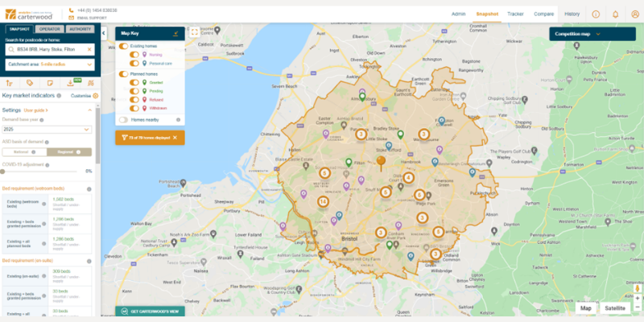Viewport: 644px width, 322px height.
Task: Toggle fullscreen map view
Action: coord(195,32)
